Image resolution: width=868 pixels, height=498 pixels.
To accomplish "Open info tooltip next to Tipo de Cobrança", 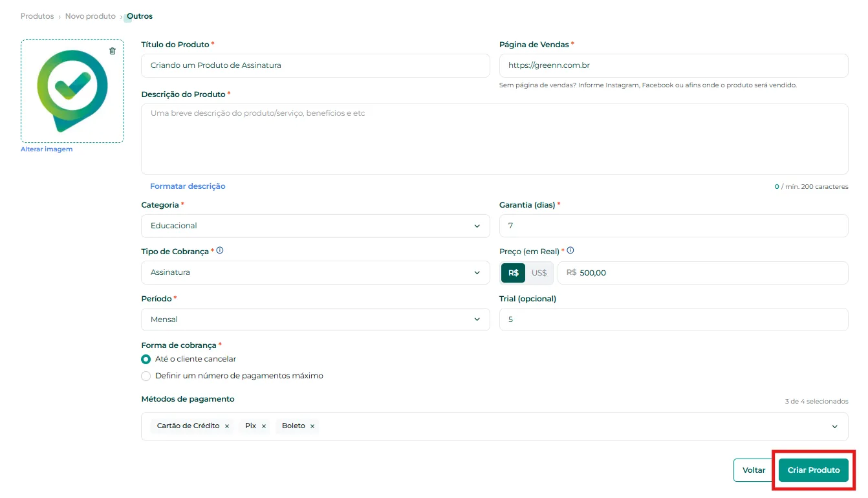I will click(x=220, y=250).
